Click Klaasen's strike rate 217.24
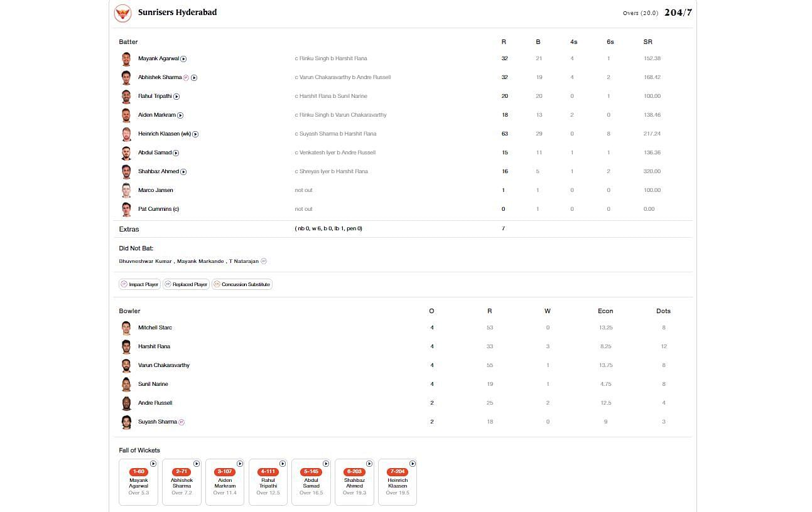The image size is (812, 512). coord(652,134)
